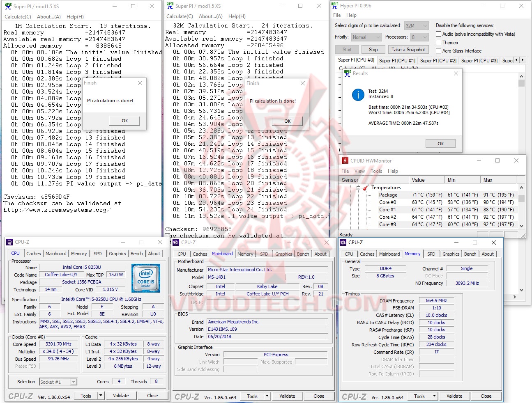The height and width of the screenshot is (403, 532).
Task: Click the Take a Snapshot button
Action: (x=408, y=50)
